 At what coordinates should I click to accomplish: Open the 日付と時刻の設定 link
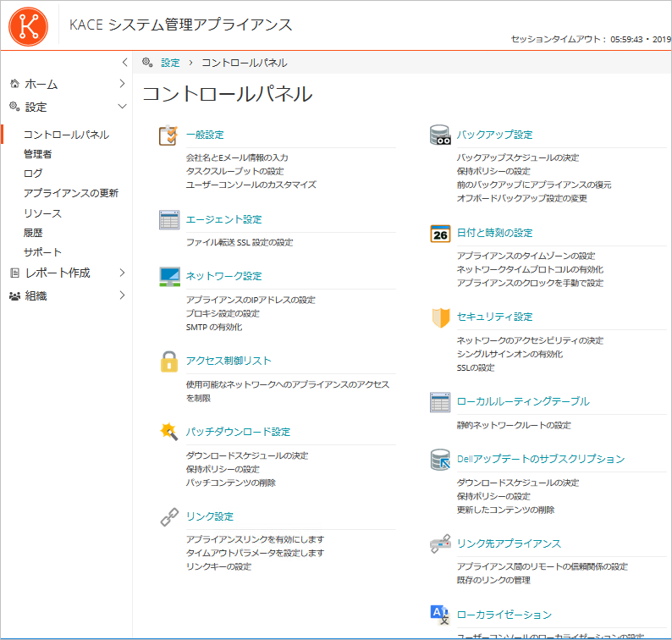(494, 233)
